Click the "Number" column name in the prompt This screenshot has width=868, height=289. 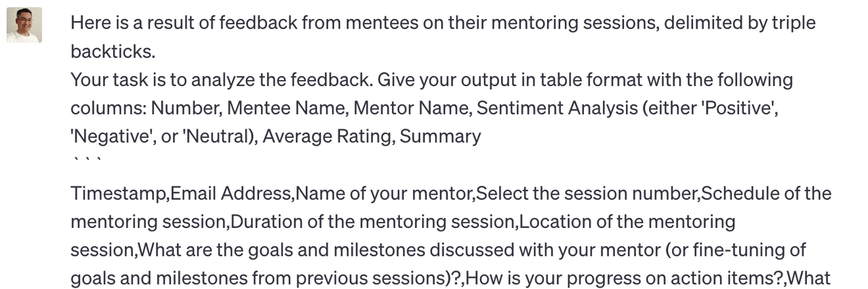(x=185, y=108)
